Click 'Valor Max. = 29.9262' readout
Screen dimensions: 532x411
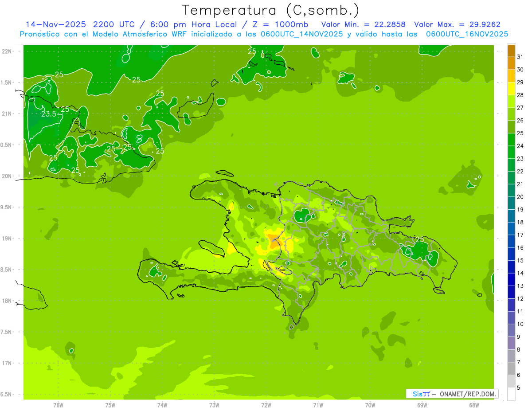(x=458, y=24)
